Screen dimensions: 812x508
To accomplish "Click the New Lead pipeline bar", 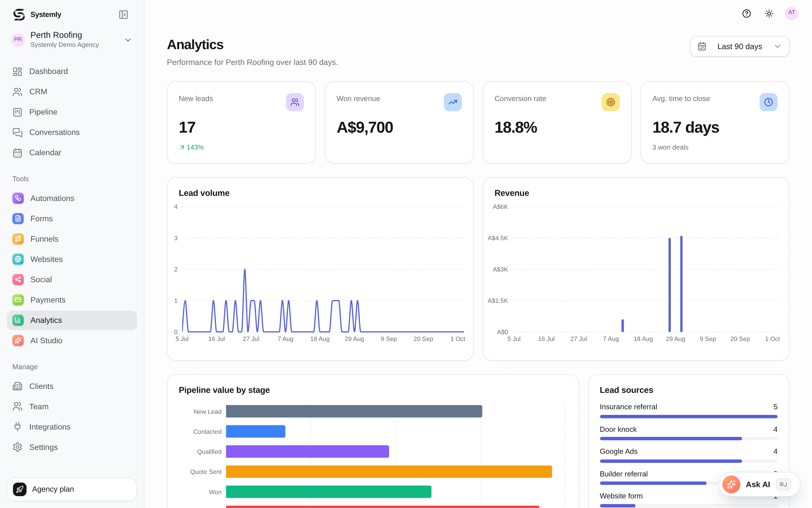I will click(x=354, y=411).
